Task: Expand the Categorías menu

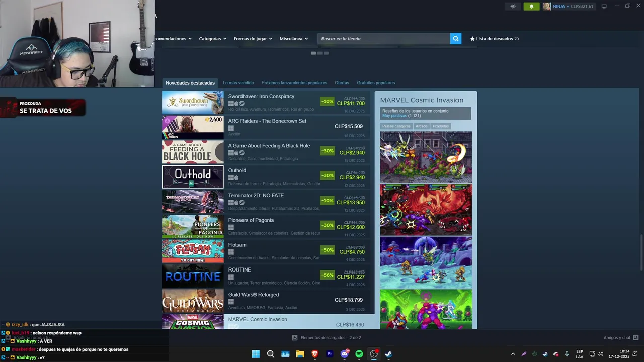Action: 212,39
